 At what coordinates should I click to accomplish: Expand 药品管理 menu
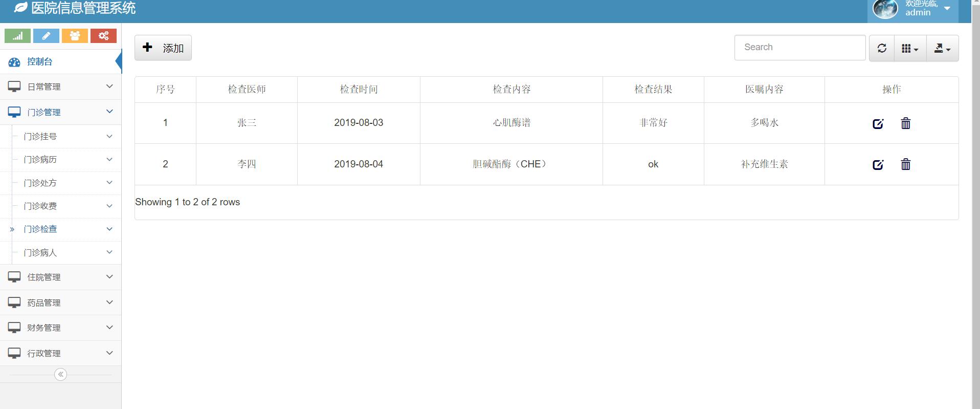[x=60, y=303]
